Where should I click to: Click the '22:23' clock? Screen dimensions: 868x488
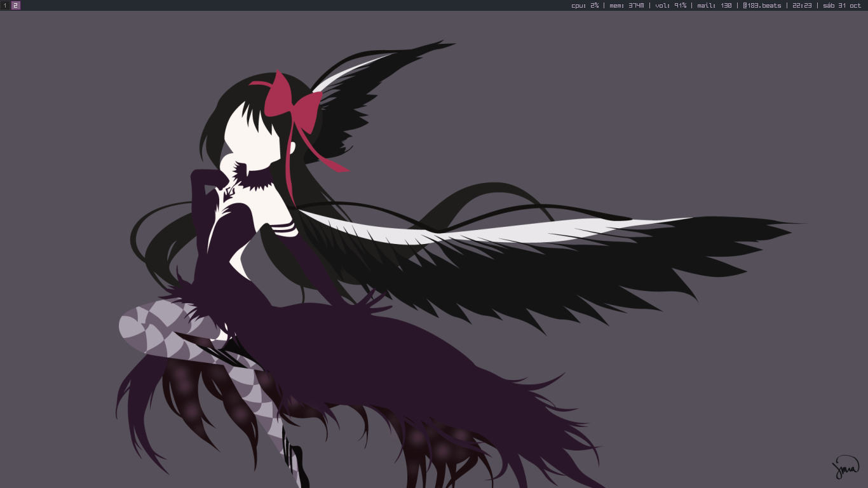tap(802, 5)
